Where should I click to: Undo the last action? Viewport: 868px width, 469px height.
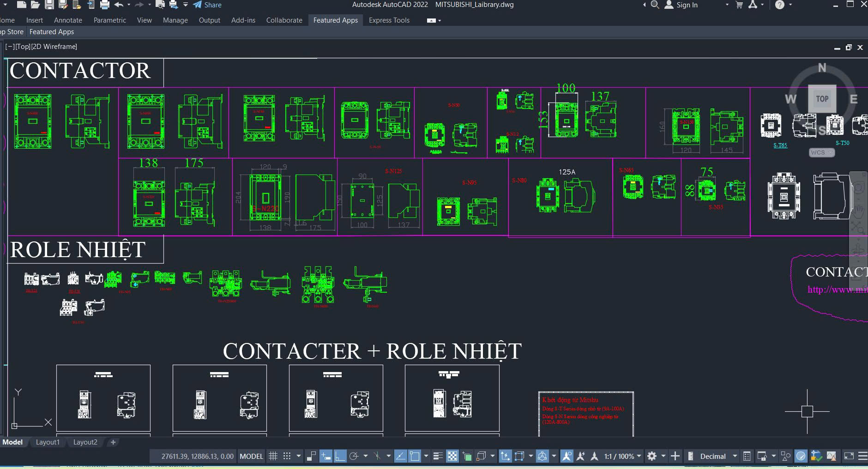pos(119,5)
